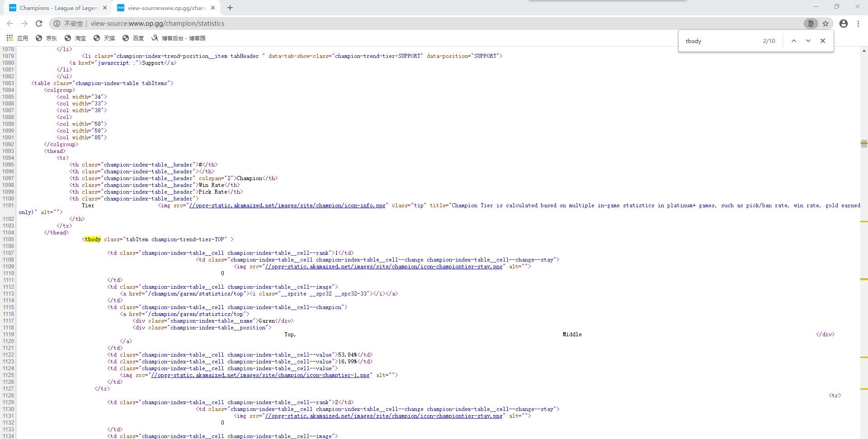Reload the current page
868x439 pixels.
pyautogui.click(x=39, y=24)
